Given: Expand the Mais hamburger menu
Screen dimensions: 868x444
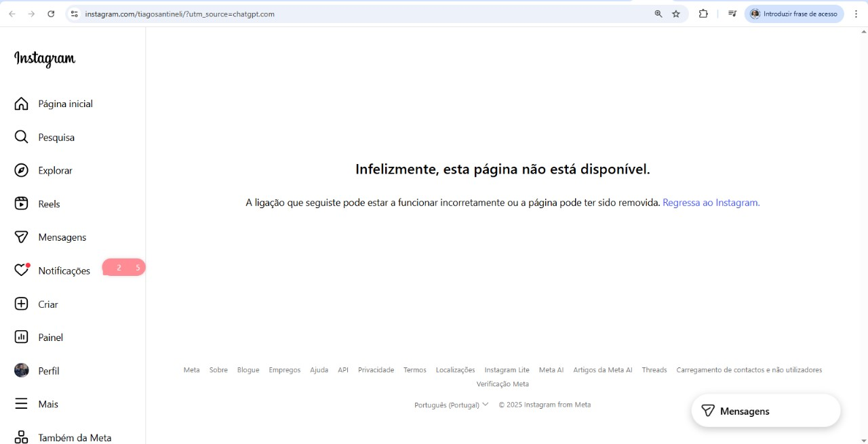Looking at the screenshot, I should coord(22,404).
